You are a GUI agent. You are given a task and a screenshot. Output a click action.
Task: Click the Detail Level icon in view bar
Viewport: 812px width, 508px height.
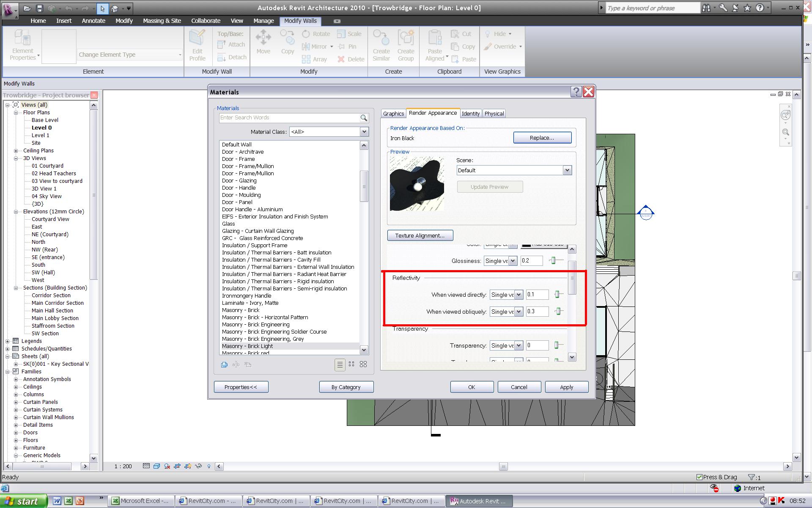146,466
